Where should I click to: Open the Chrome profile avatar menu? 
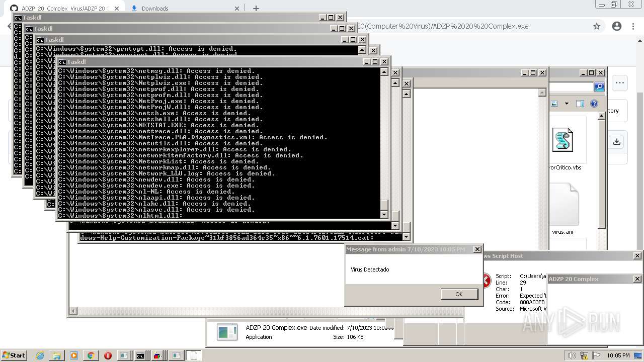coord(617,26)
